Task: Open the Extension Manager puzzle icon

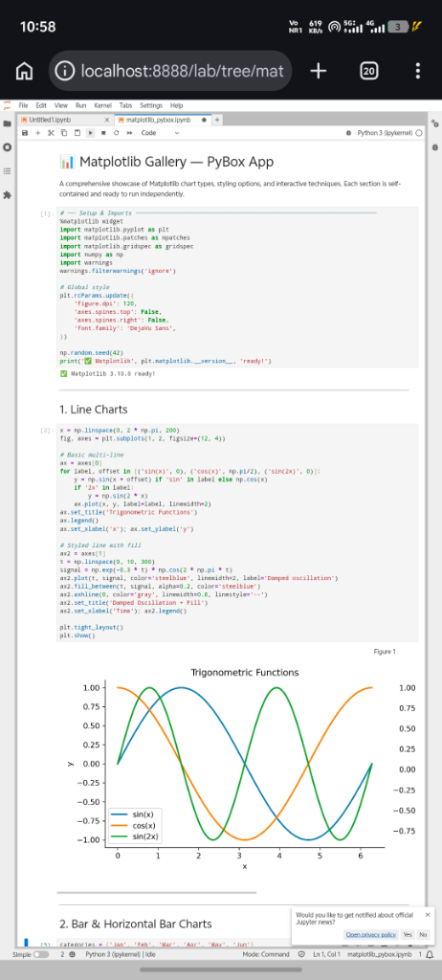Action: [8, 195]
